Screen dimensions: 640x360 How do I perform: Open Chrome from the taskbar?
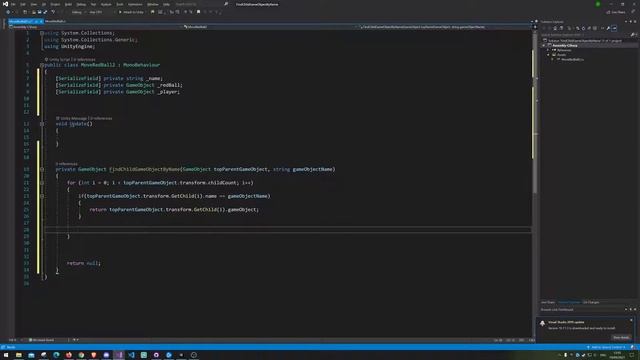(81, 355)
